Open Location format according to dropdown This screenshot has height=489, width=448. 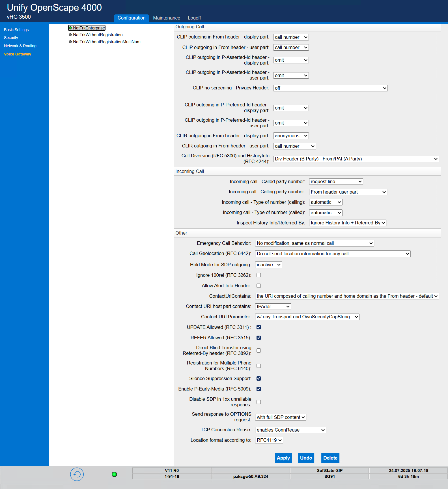coord(269,440)
